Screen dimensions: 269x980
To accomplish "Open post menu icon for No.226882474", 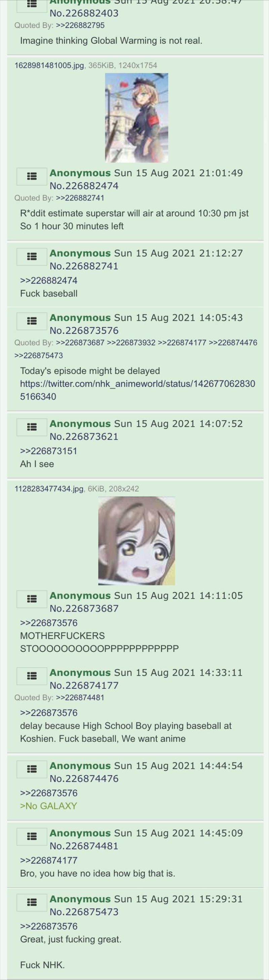I will pyautogui.click(x=32, y=176).
